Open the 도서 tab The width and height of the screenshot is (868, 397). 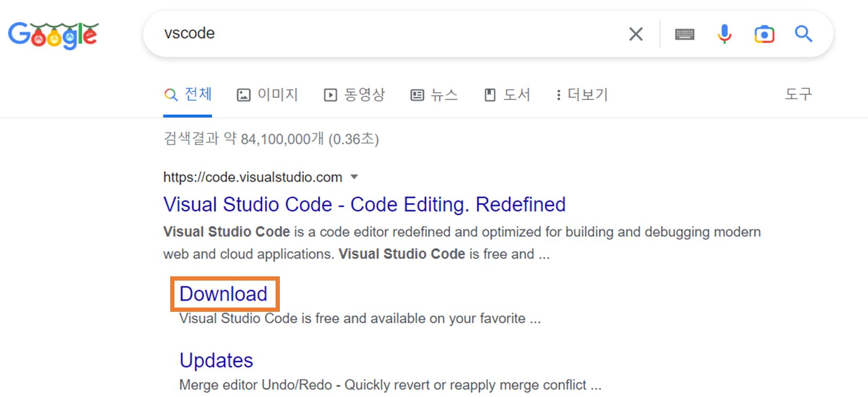[x=507, y=95]
